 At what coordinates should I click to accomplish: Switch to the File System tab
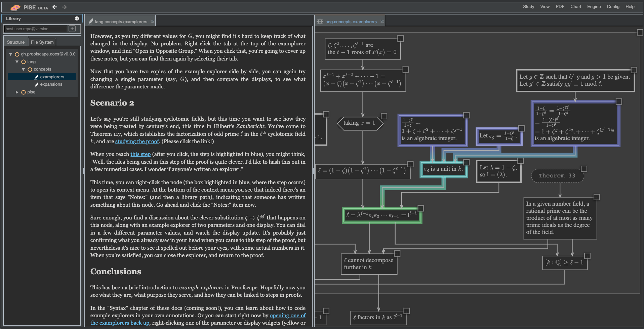point(42,42)
